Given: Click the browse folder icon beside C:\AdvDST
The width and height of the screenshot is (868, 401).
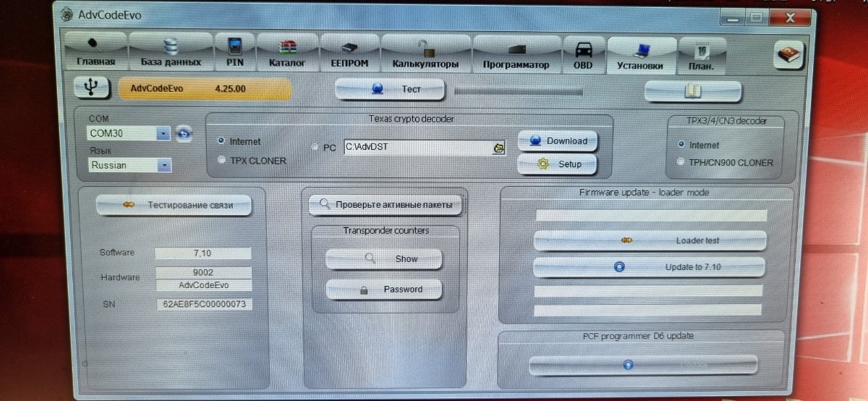Looking at the screenshot, I should coord(498,147).
